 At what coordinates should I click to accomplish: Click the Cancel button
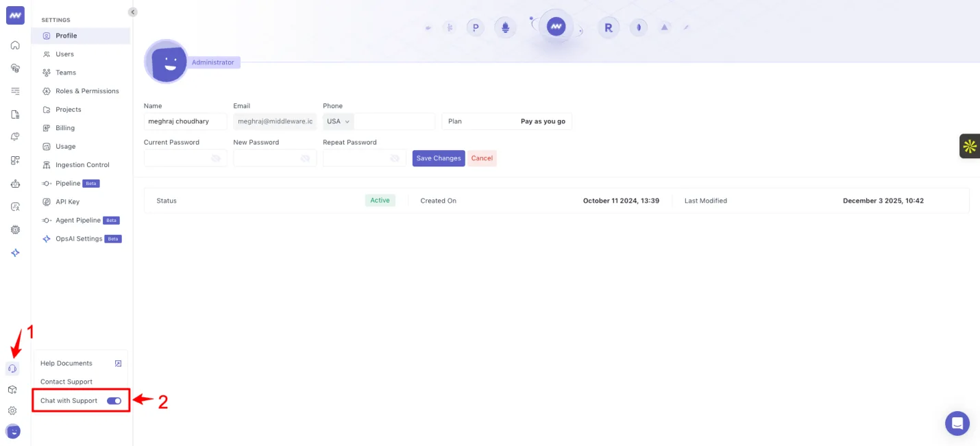point(482,158)
